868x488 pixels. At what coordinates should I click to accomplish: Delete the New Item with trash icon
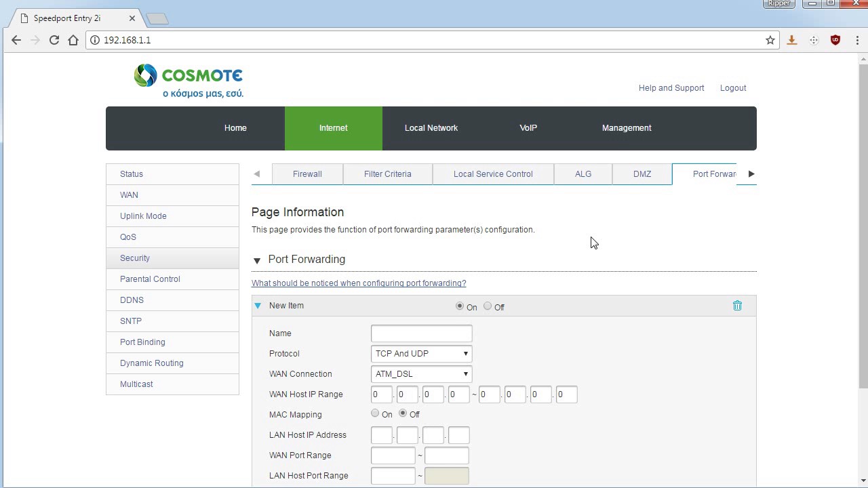pyautogui.click(x=737, y=306)
